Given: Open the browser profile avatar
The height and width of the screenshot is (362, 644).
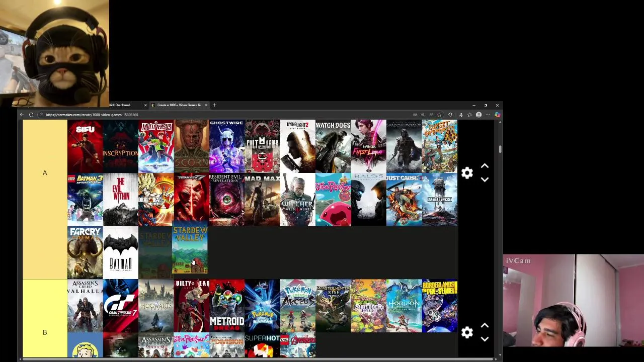Looking at the screenshot, I should point(478,115).
